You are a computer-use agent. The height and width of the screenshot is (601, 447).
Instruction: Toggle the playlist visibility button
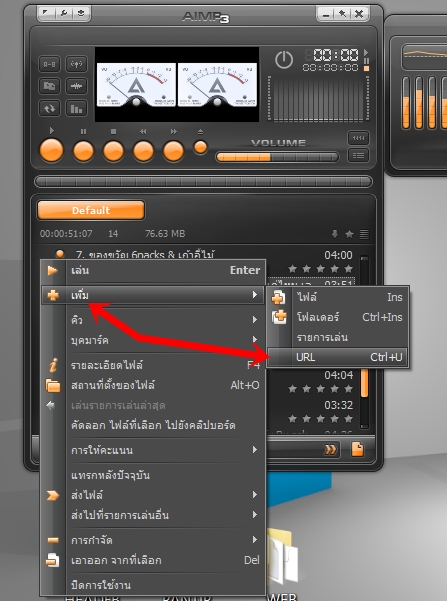[x=358, y=155]
